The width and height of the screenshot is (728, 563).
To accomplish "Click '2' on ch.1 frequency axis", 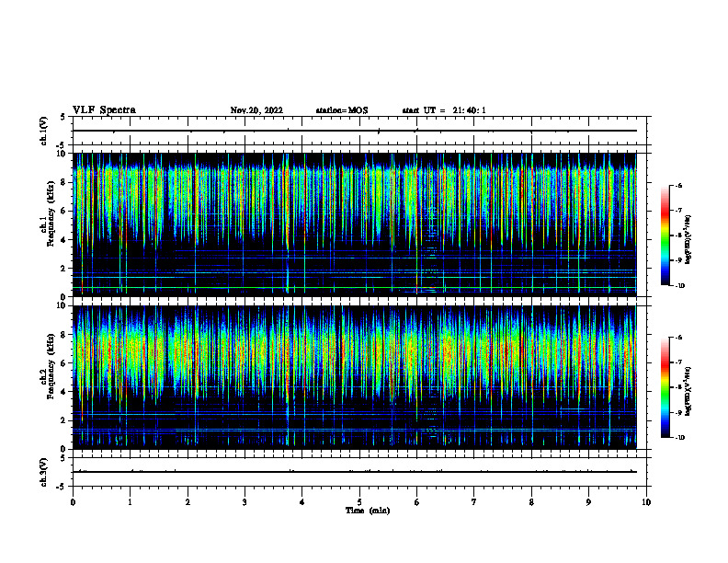I will click(64, 269).
